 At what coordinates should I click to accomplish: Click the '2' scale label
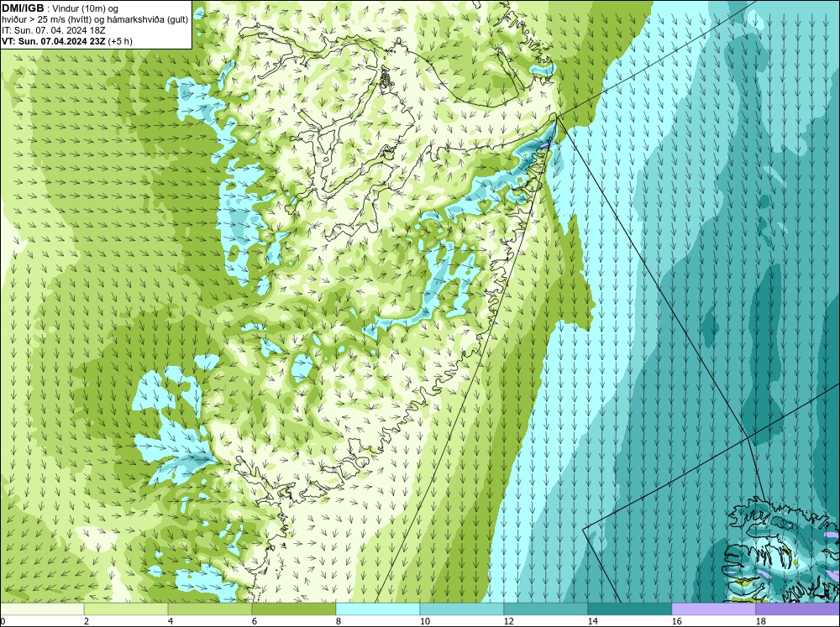point(87,621)
